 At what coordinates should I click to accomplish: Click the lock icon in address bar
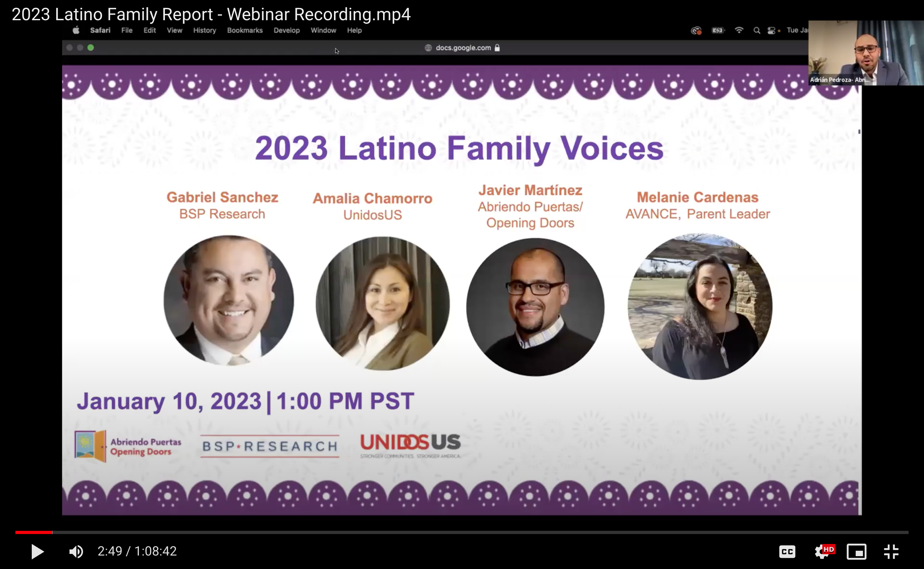click(x=497, y=48)
